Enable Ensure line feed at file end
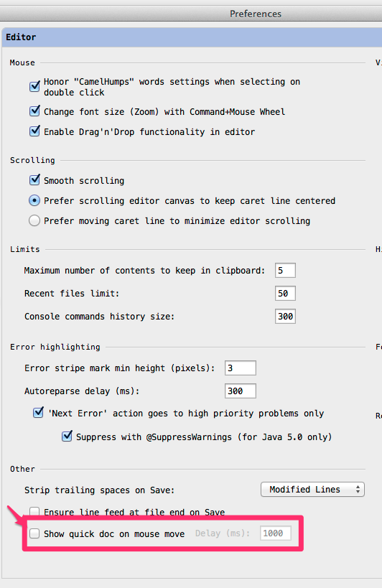The image size is (382, 588). pos(34,511)
